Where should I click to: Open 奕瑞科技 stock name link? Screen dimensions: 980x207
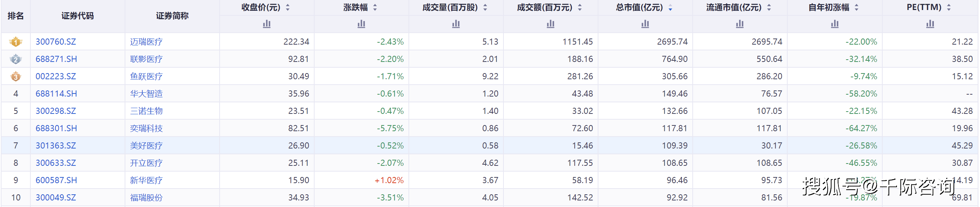pos(146,128)
